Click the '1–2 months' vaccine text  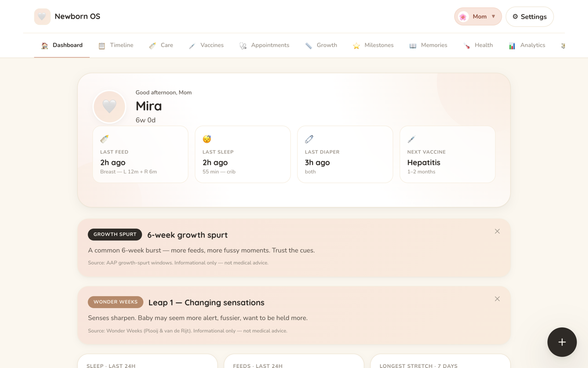421,172
